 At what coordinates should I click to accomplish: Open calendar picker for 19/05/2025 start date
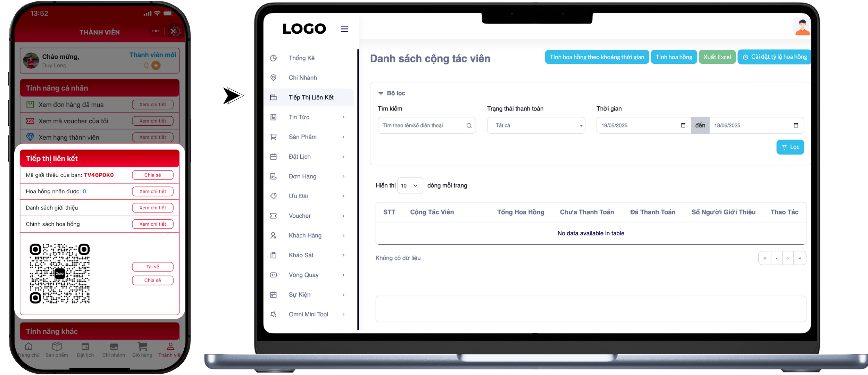(x=683, y=125)
